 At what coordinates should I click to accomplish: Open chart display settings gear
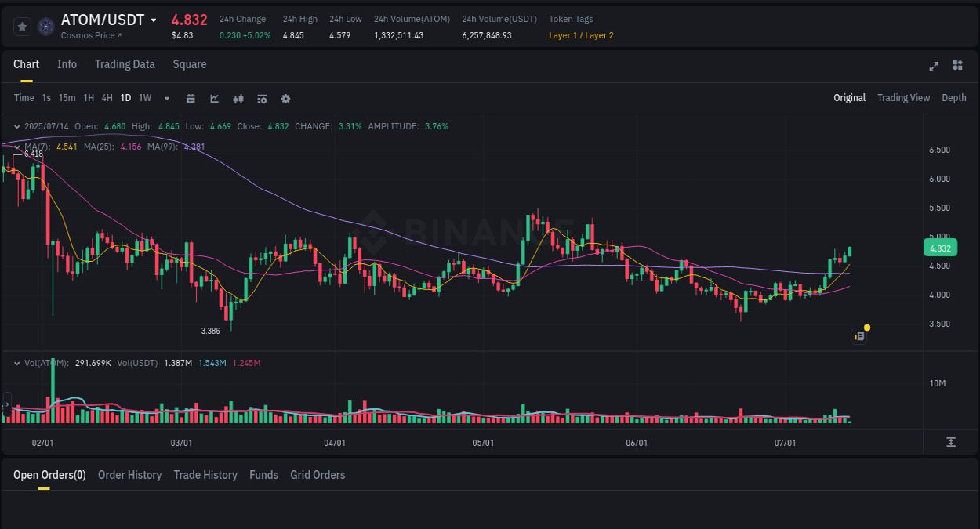[x=285, y=99]
